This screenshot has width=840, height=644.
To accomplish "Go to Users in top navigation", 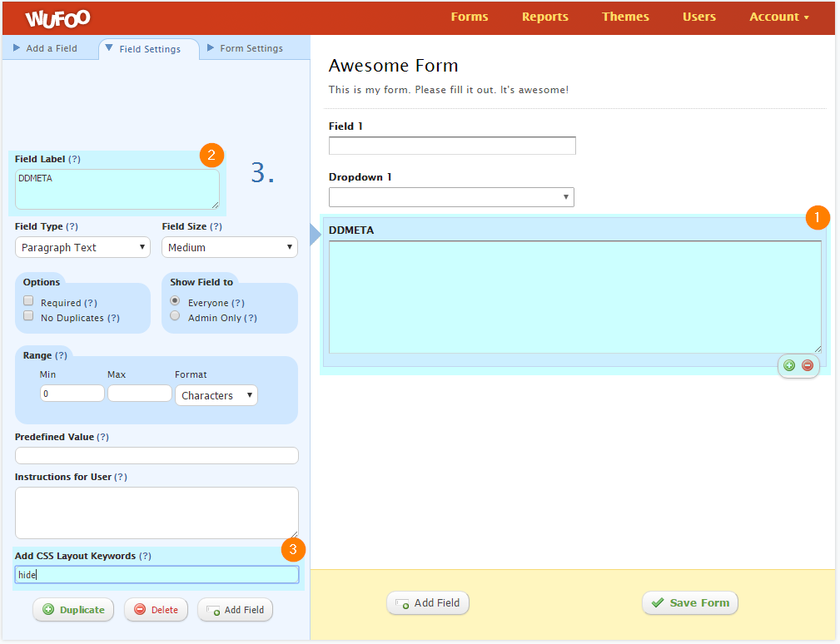I will pyautogui.click(x=699, y=17).
